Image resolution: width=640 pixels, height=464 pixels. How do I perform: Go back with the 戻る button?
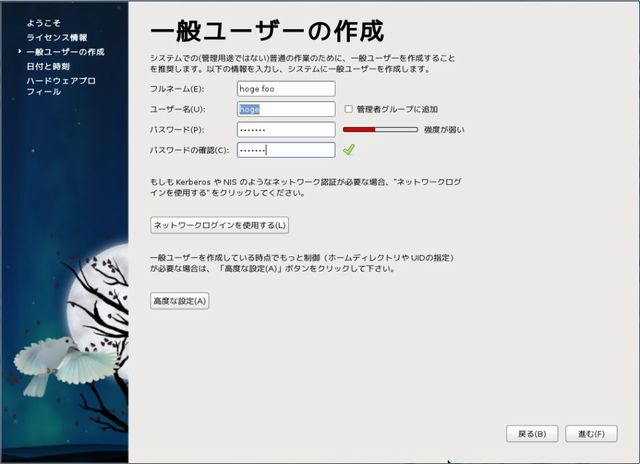(x=531, y=434)
